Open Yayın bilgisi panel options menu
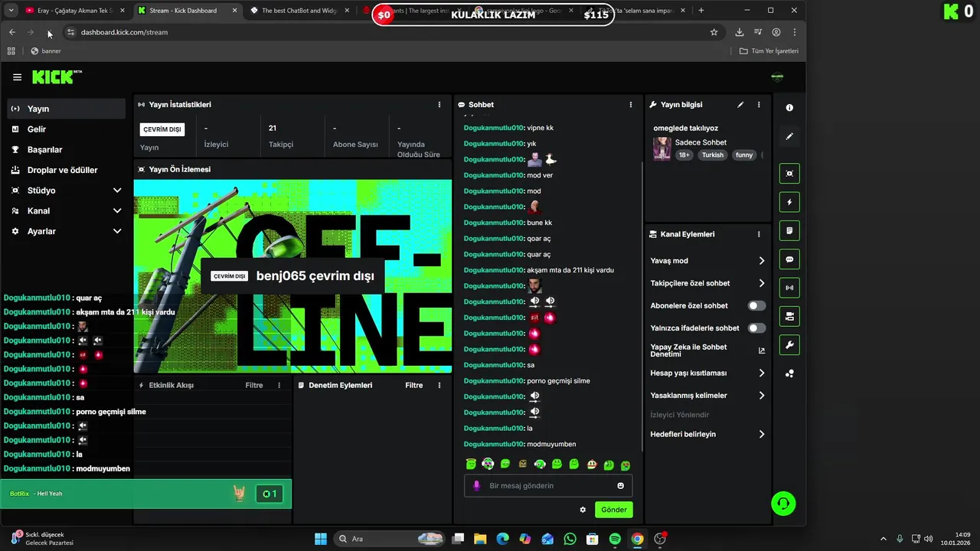980x551 pixels. [759, 105]
